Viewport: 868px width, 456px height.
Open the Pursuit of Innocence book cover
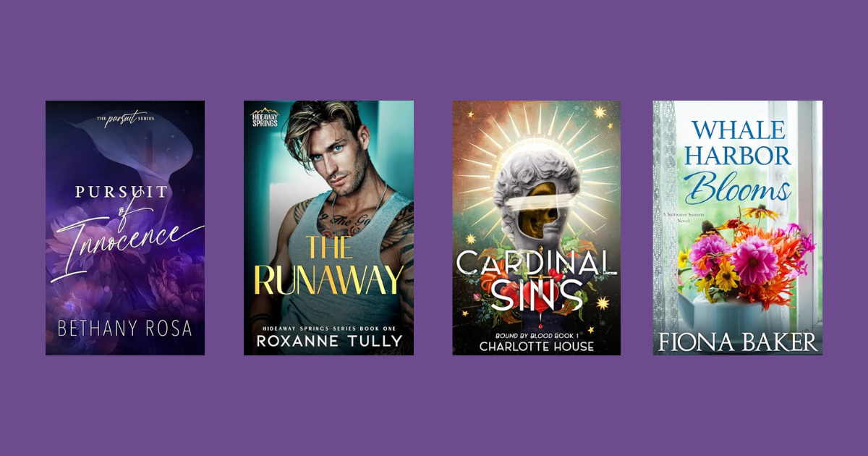(125, 228)
